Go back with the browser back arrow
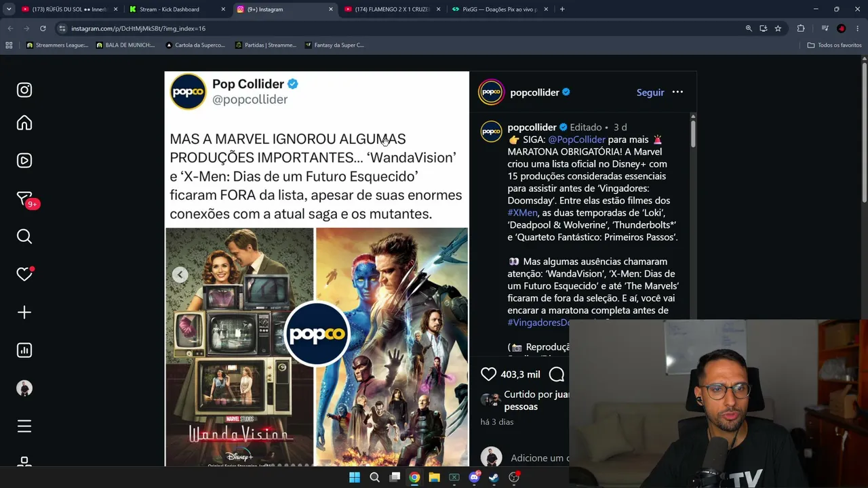 (x=10, y=28)
